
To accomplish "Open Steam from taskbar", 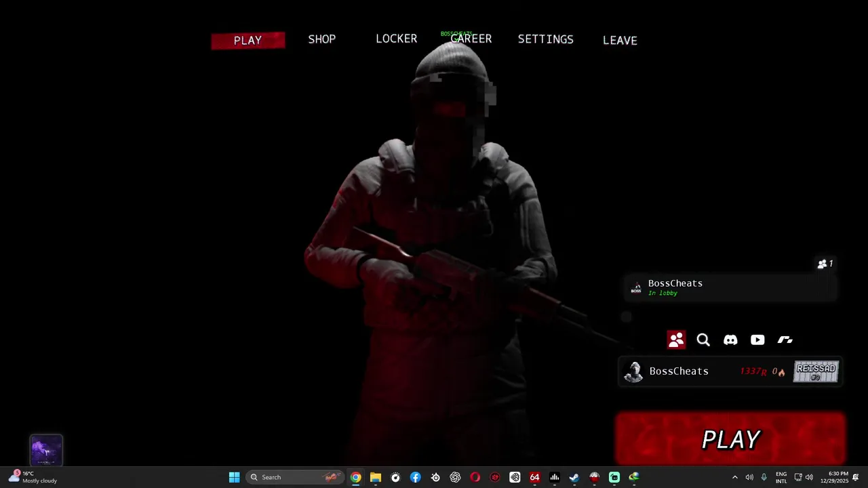I will [x=574, y=477].
